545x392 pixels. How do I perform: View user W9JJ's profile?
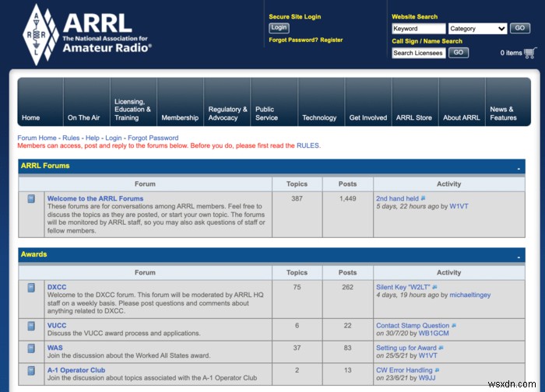click(x=427, y=378)
